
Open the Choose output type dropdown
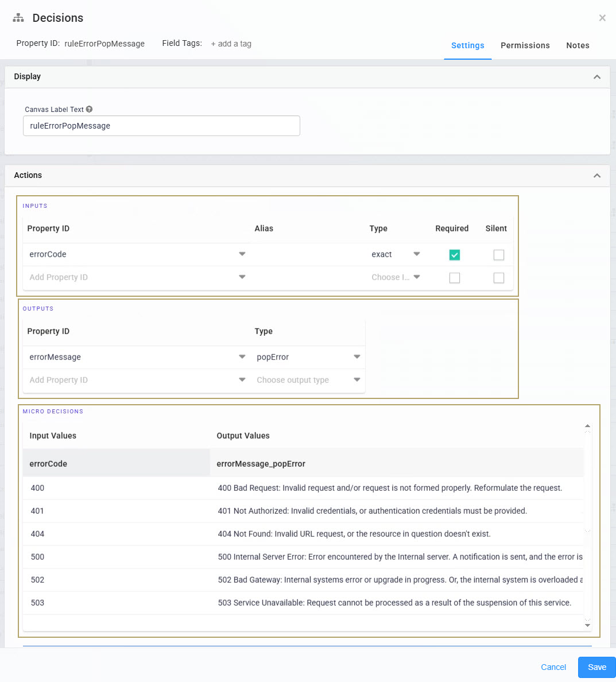pyautogui.click(x=357, y=380)
